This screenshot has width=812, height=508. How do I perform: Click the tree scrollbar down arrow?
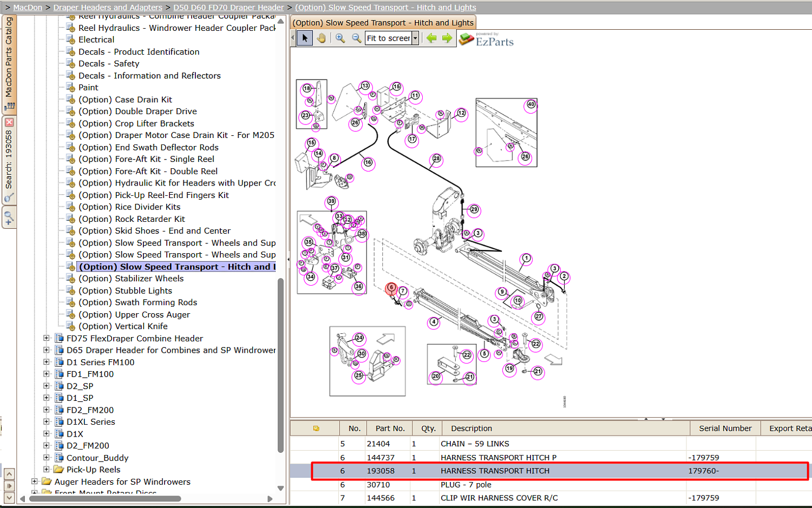pyautogui.click(x=280, y=488)
